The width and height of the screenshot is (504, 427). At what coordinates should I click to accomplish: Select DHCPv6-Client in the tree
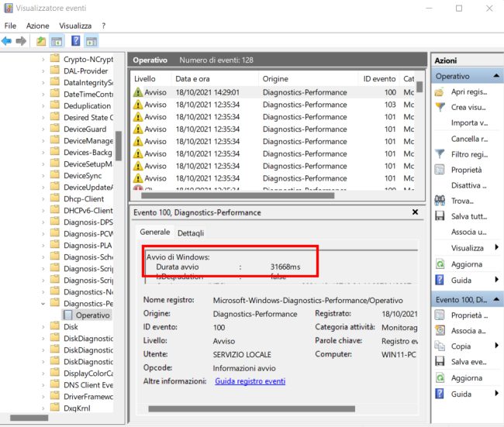88,211
